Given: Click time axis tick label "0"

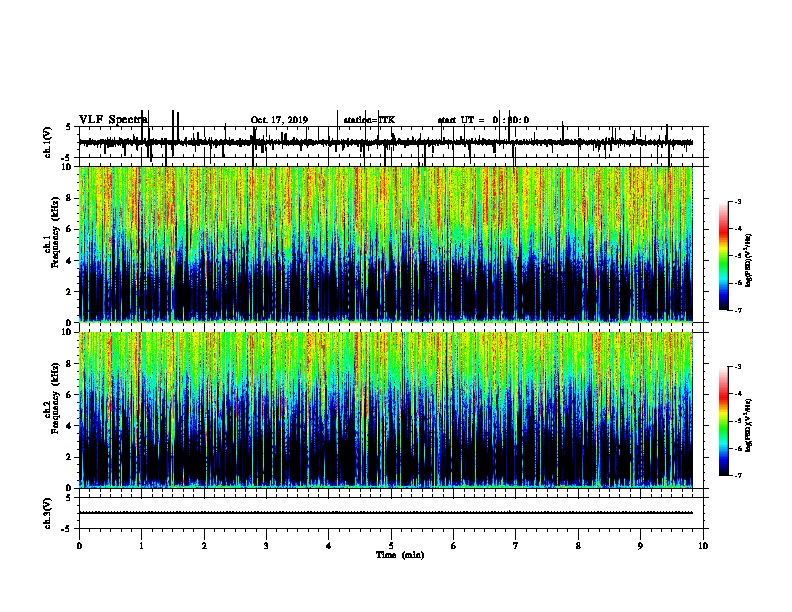Looking at the screenshot, I should pos(79,546).
